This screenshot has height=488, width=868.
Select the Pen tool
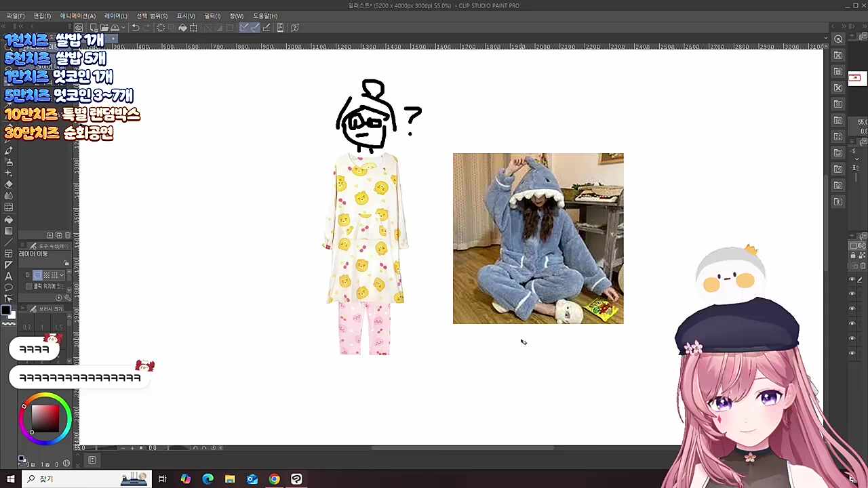9,150
